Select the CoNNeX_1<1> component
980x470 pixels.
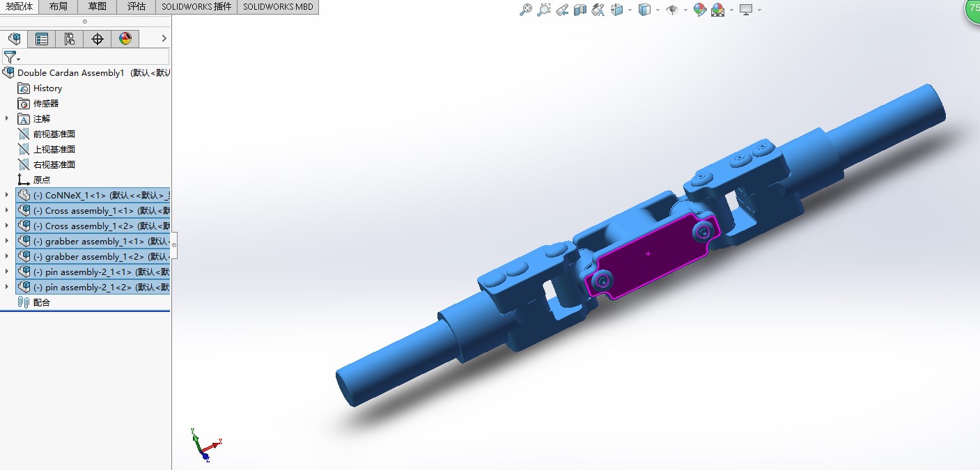pos(93,195)
